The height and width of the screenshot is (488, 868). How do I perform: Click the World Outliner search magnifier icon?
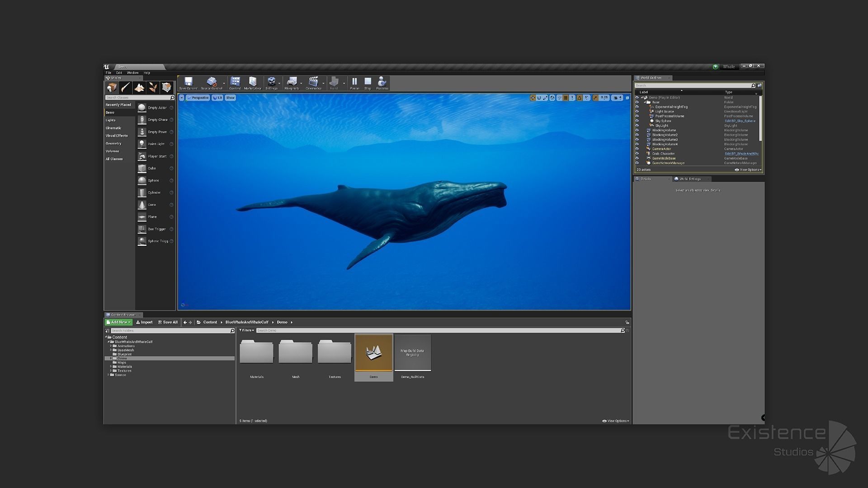[753, 85]
